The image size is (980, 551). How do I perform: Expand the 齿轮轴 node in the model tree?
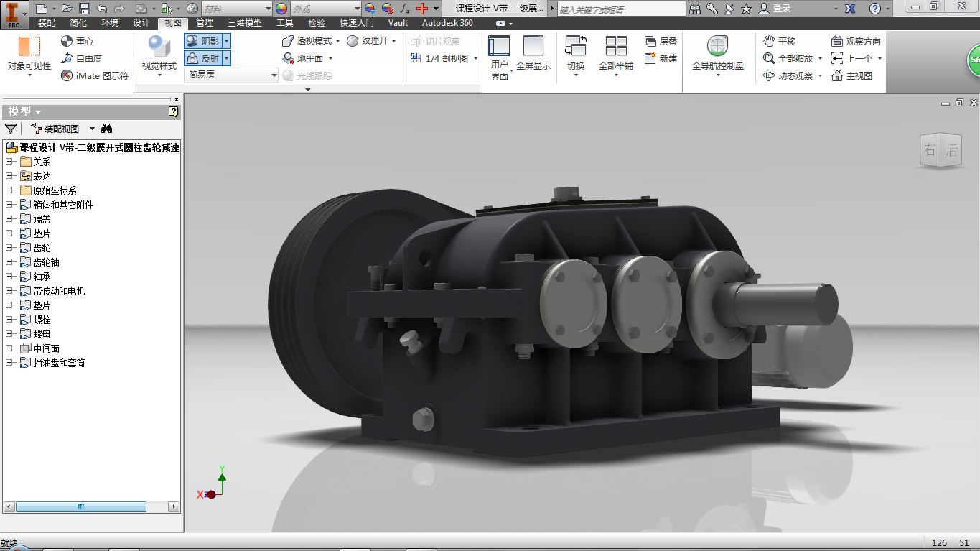pos(9,262)
